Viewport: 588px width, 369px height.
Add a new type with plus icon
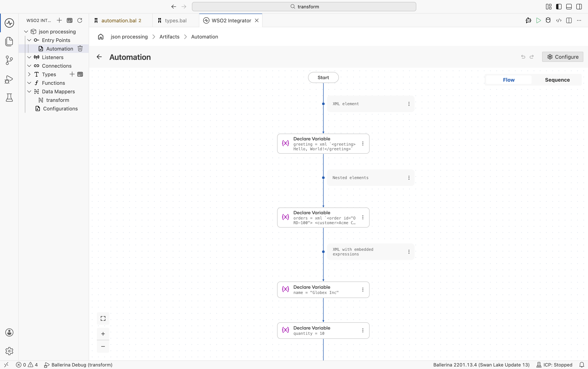[x=72, y=74]
